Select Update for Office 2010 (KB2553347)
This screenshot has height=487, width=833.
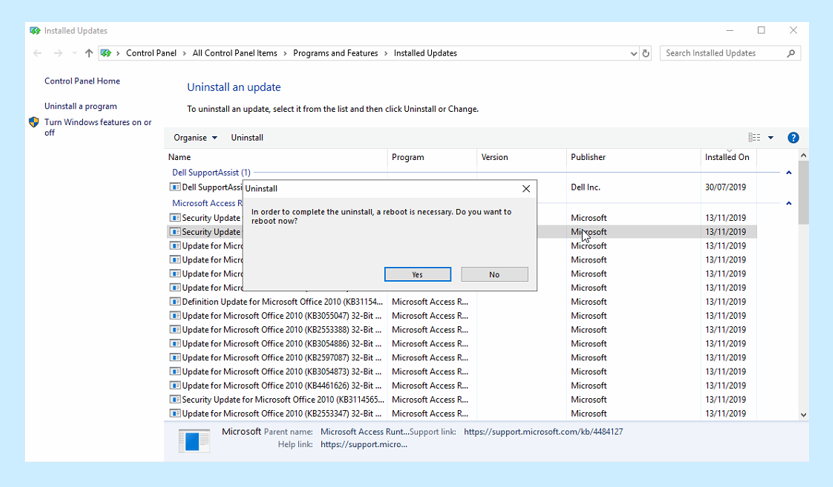282,413
